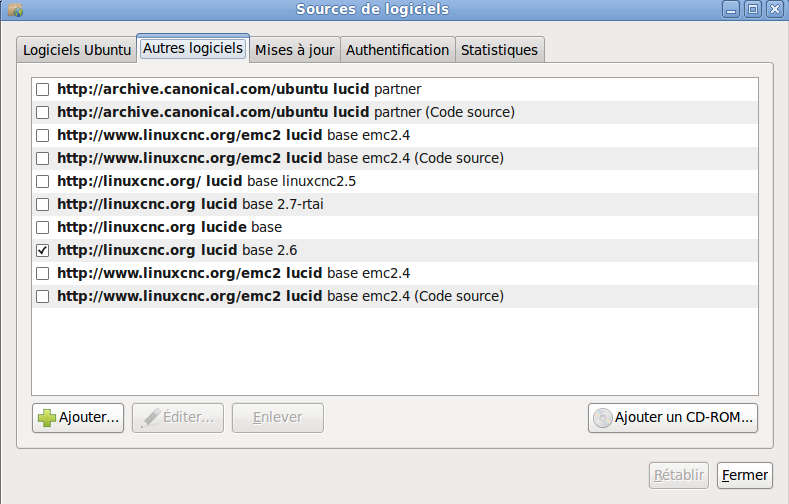Enable the linuxcnc.org lucid base 2.7-rtai checkbox
Viewport: 789px width, 504px height.
pyautogui.click(x=43, y=204)
